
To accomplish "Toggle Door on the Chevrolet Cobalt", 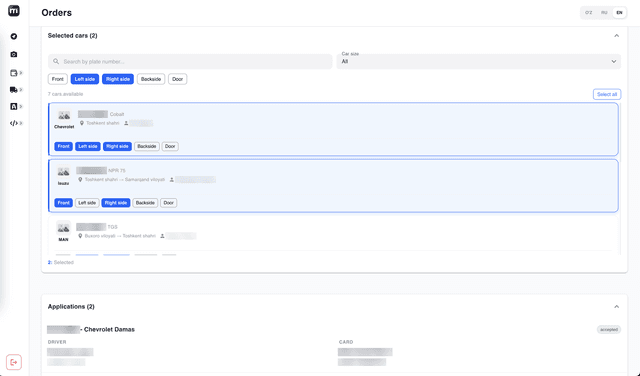I will click(170, 146).
